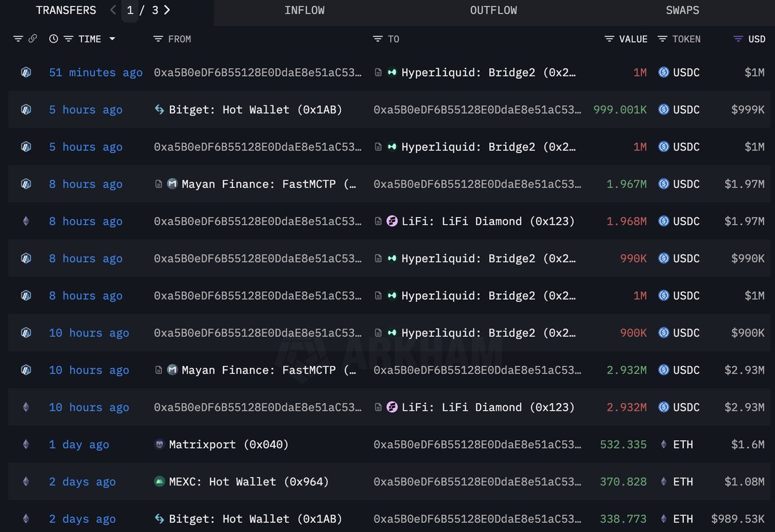Click Hyperliquid logo in 51 minutes row
Viewport: 775px width, 532px height.
(x=392, y=73)
